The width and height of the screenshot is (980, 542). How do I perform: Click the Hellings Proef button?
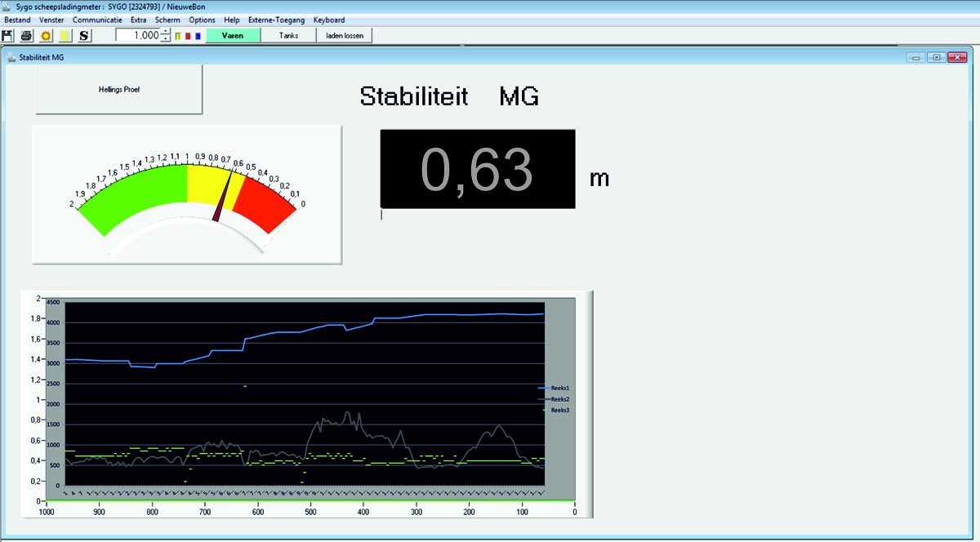click(x=118, y=89)
